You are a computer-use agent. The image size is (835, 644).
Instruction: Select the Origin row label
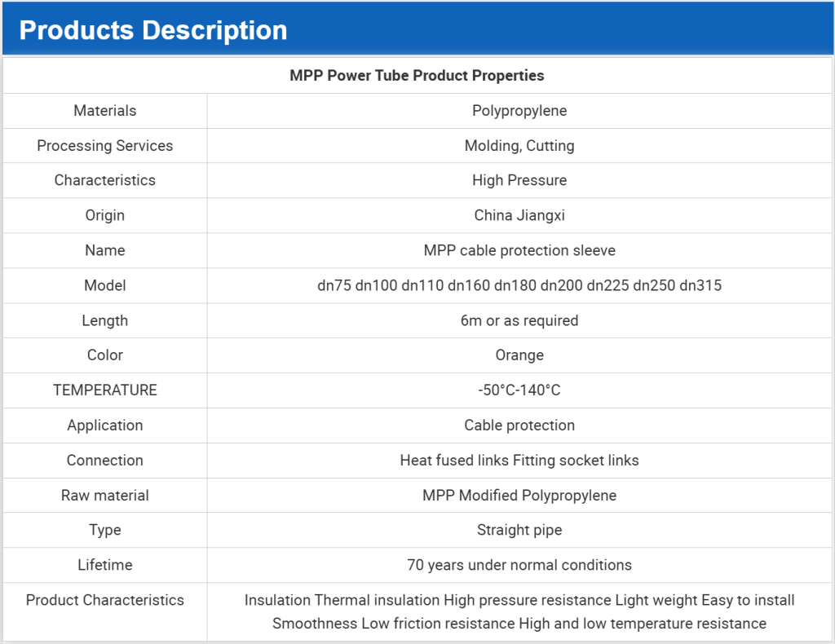pyautogui.click(x=104, y=215)
